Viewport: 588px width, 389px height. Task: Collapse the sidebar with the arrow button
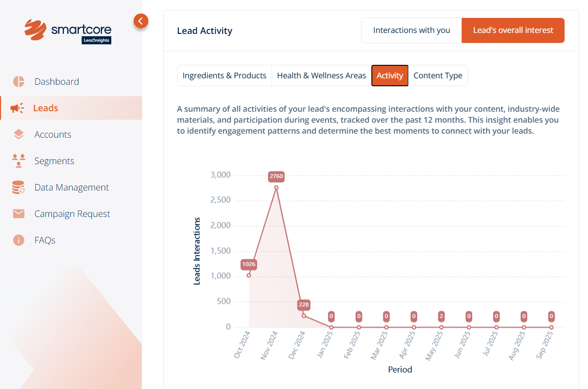click(141, 21)
